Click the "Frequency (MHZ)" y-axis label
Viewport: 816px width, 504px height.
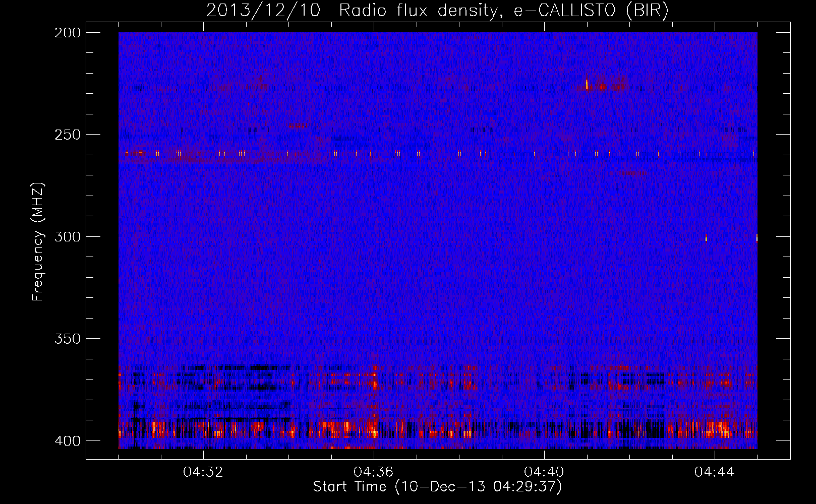pyautogui.click(x=38, y=242)
